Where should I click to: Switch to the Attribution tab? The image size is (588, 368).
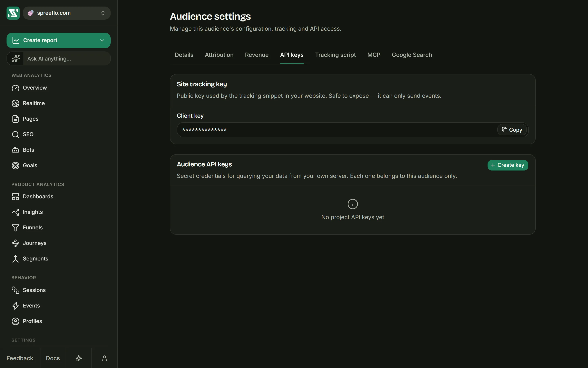219,55
